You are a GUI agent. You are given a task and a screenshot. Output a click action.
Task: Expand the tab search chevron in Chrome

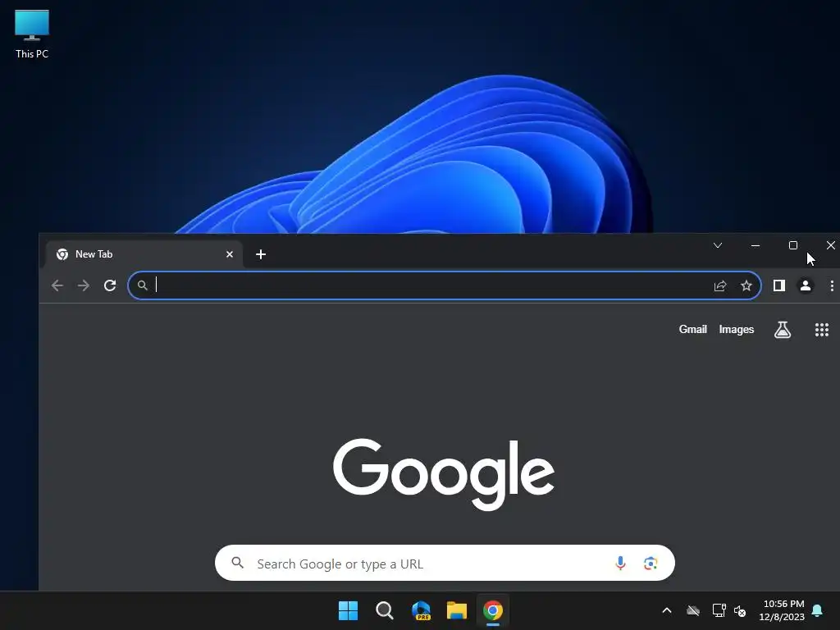coord(718,245)
